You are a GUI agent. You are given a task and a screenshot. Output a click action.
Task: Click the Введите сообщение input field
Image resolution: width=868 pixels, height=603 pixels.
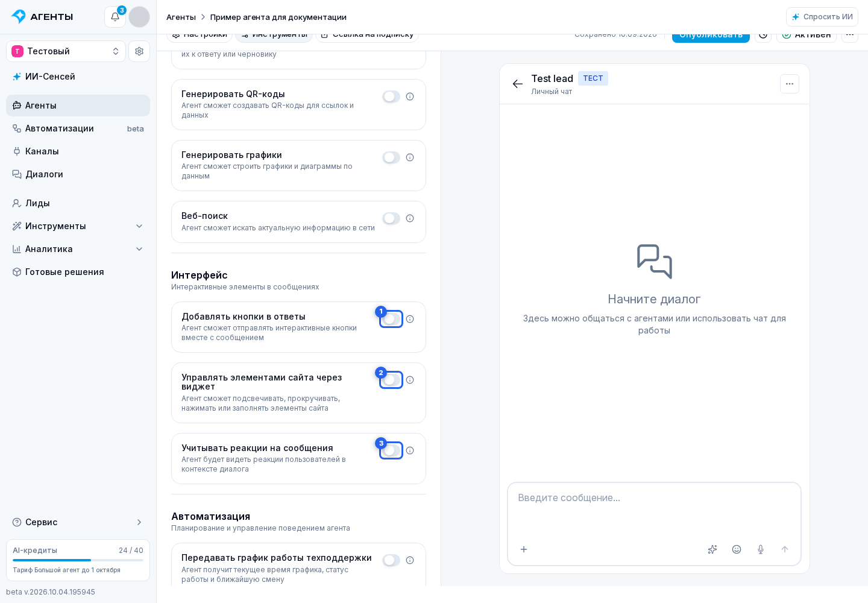coord(655,510)
